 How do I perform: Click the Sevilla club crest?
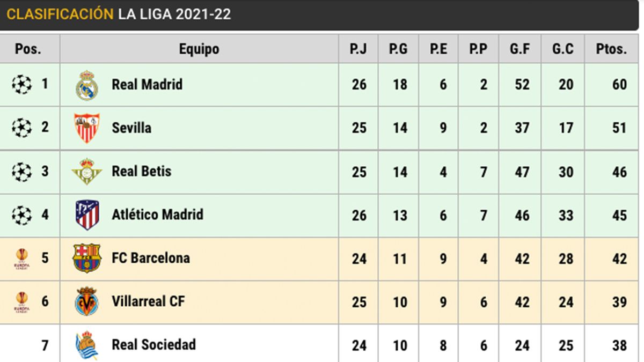pos(87,128)
